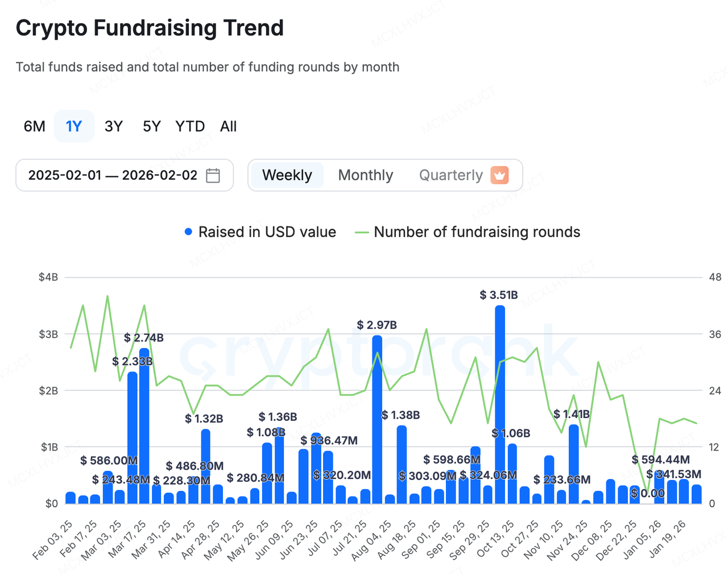This screenshot has width=728, height=575.
Task: Choose the Quarterly interval option
Action: pyautogui.click(x=450, y=175)
